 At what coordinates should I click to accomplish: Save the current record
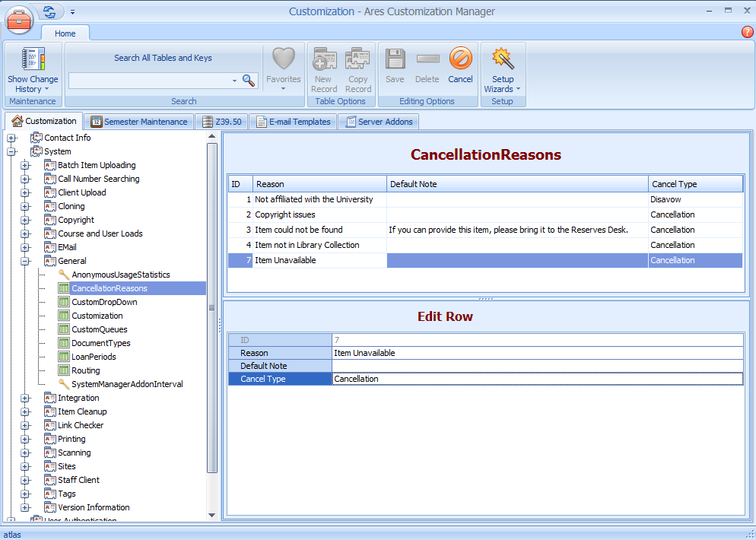[x=395, y=59]
